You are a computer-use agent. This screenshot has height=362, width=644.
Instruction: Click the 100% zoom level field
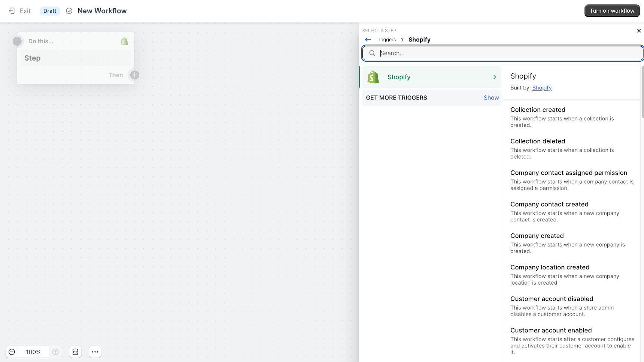tap(33, 352)
